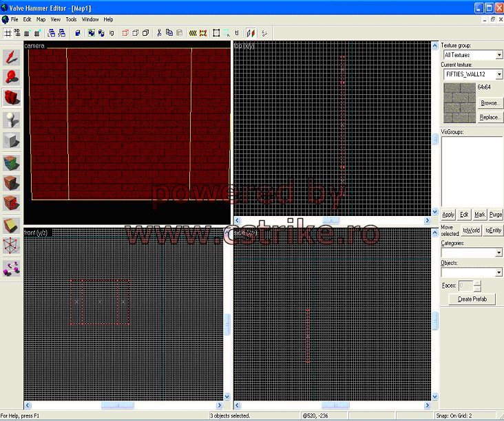Open the Toggle Texture Application tool
This screenshot has width=504, height=421.
11,162
